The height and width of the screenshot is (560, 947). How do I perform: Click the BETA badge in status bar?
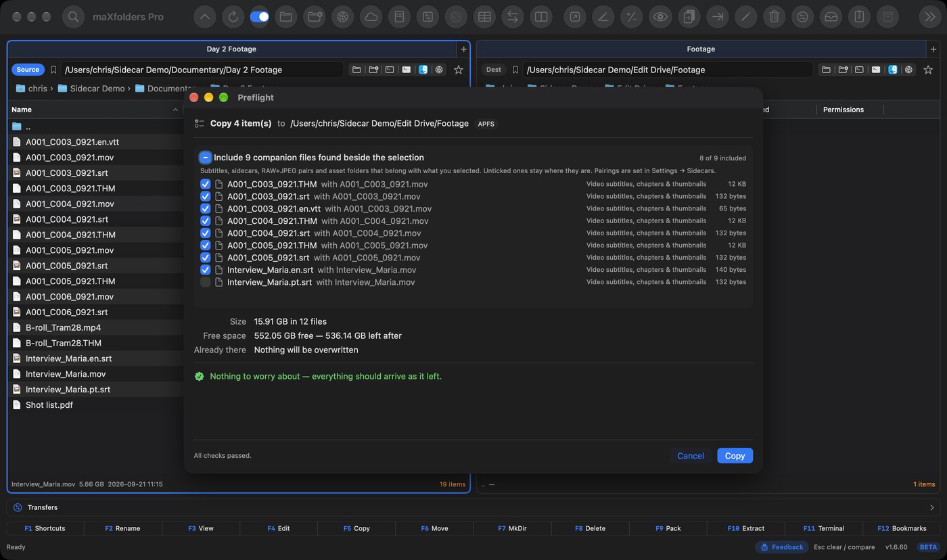click(x=928, y=547)
